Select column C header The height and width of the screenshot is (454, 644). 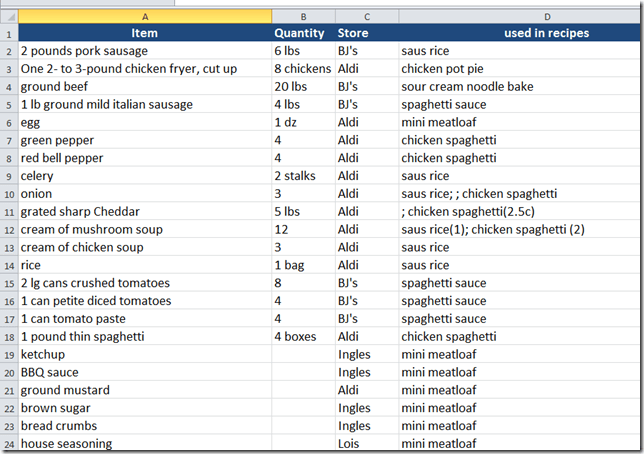[x=366, y=17]
